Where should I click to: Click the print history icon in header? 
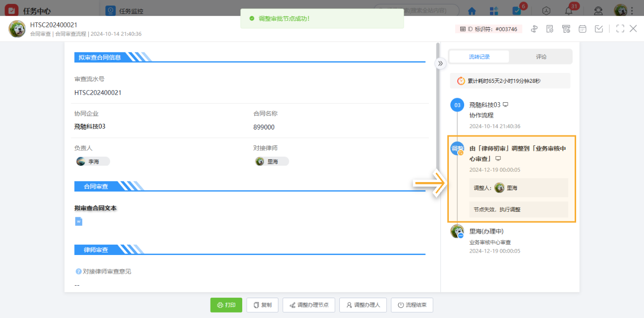pyautogui.click(x=566, y=29)
